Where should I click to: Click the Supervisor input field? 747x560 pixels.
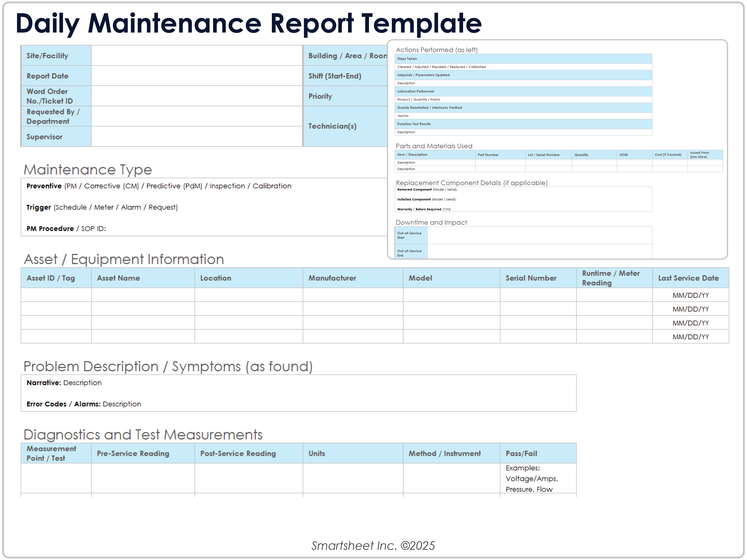(x=196, y=137)
